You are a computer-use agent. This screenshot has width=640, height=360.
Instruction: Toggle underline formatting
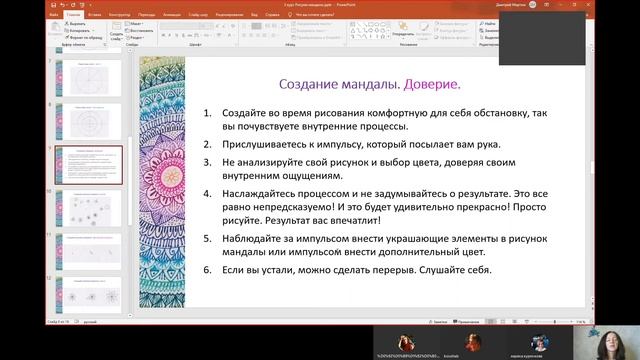pyautogui.click(x=177, y=36)
